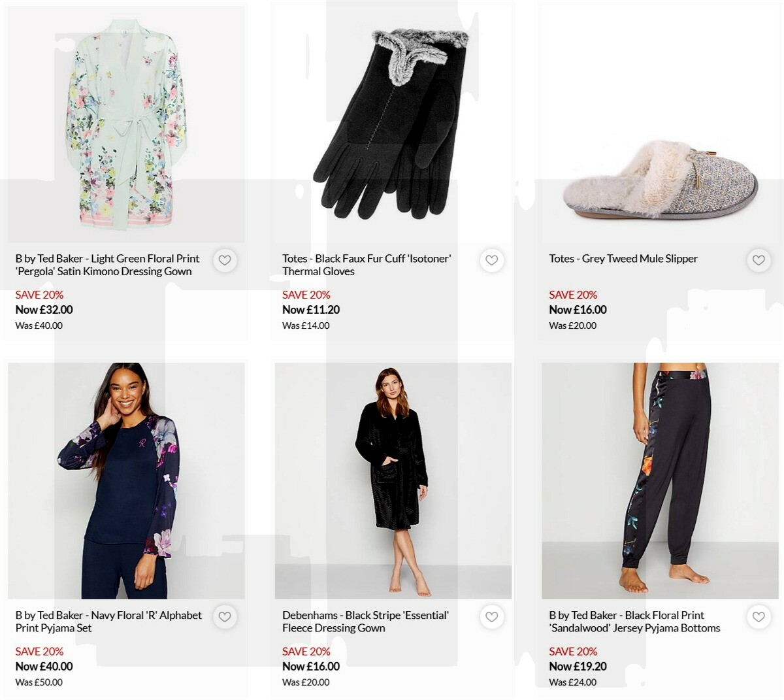The width and height of the screenshot is (784, 700).
Task: Click the heart icon on the Isotoner thermal gloves
Action: click(x=491, y=260)
